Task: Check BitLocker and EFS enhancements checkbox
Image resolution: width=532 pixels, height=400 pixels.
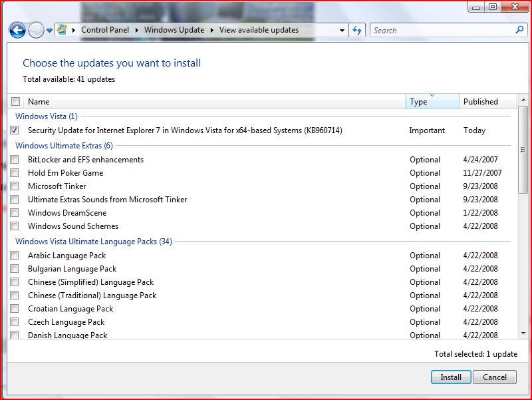Action: (x=15, y=159)
